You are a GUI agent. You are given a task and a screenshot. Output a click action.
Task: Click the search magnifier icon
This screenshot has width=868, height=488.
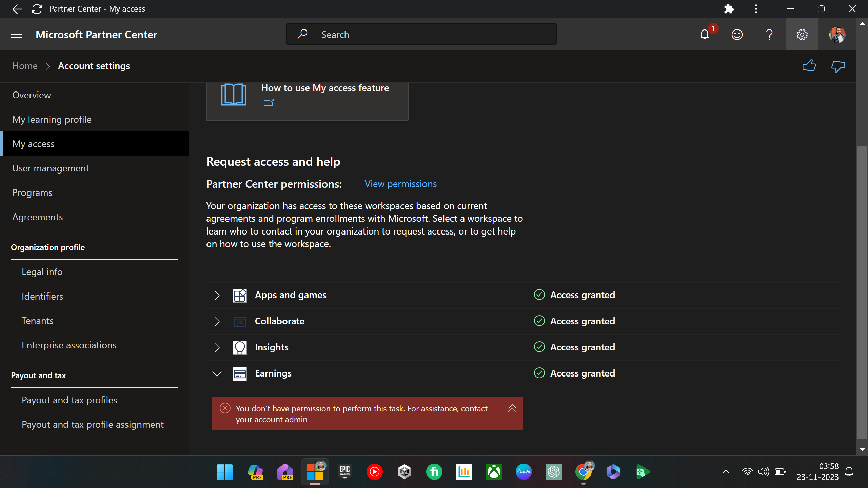point(302,34)
